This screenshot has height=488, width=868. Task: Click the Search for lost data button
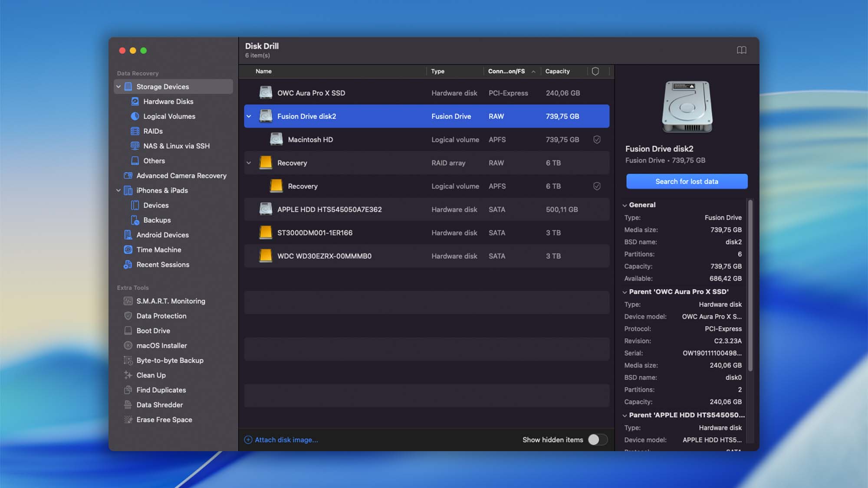point(686,181)
